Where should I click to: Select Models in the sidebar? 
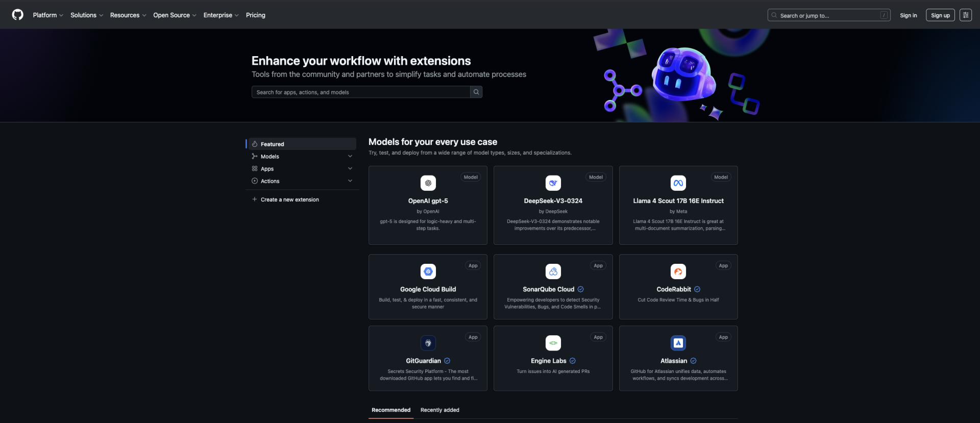tap(301, 156)
